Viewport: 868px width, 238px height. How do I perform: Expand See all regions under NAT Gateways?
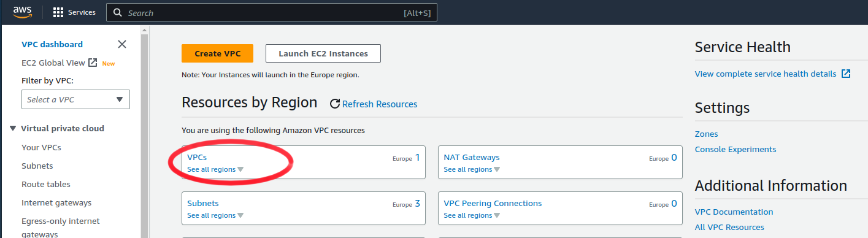(x=472, y=169)
